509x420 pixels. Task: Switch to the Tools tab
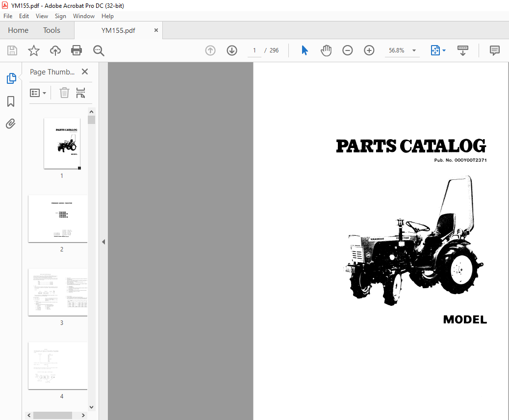(51, 30)
